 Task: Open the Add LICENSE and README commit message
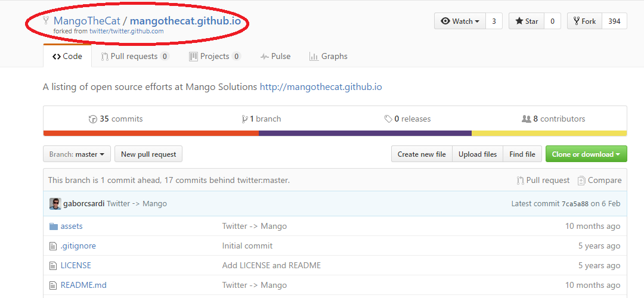tap(271, 266)
